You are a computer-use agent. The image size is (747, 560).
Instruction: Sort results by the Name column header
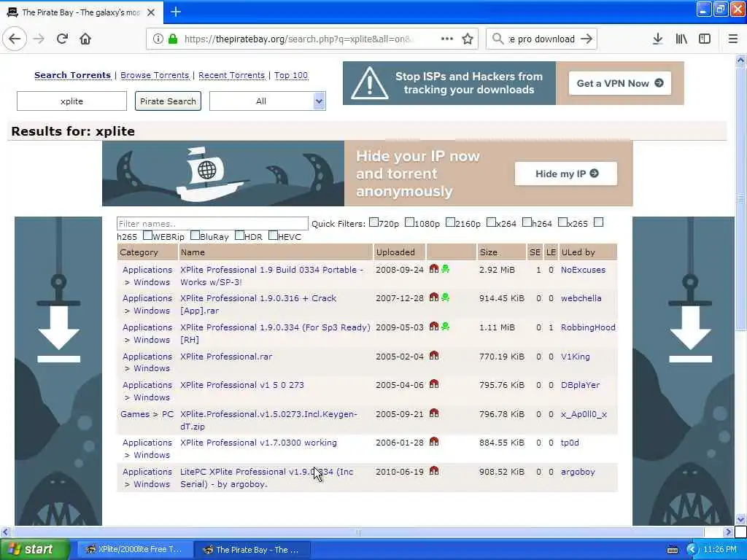coord(193,252)
